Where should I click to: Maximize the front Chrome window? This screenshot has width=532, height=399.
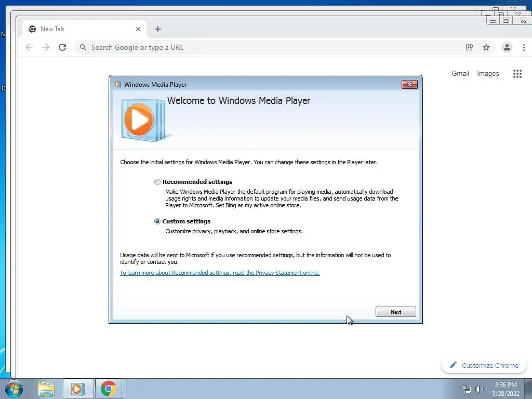[506, 20]
